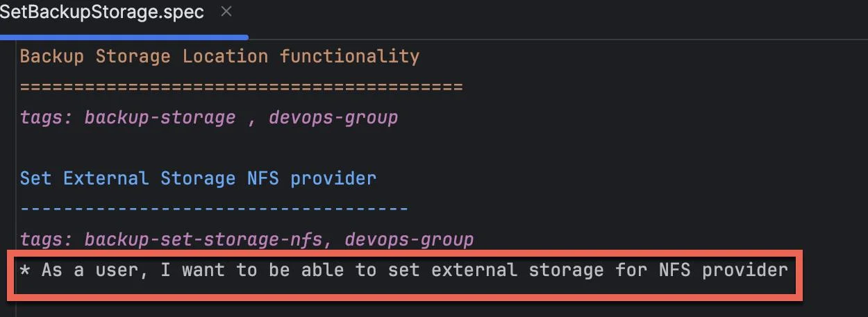Click the word 'Location' in the spec heading
The height and width of the screenshot is (317, 868).
225,56
